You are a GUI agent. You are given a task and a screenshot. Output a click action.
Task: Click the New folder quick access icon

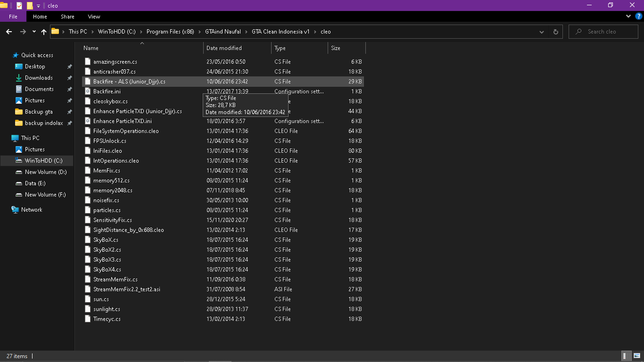pyautogui.click(x=30, y=6)
